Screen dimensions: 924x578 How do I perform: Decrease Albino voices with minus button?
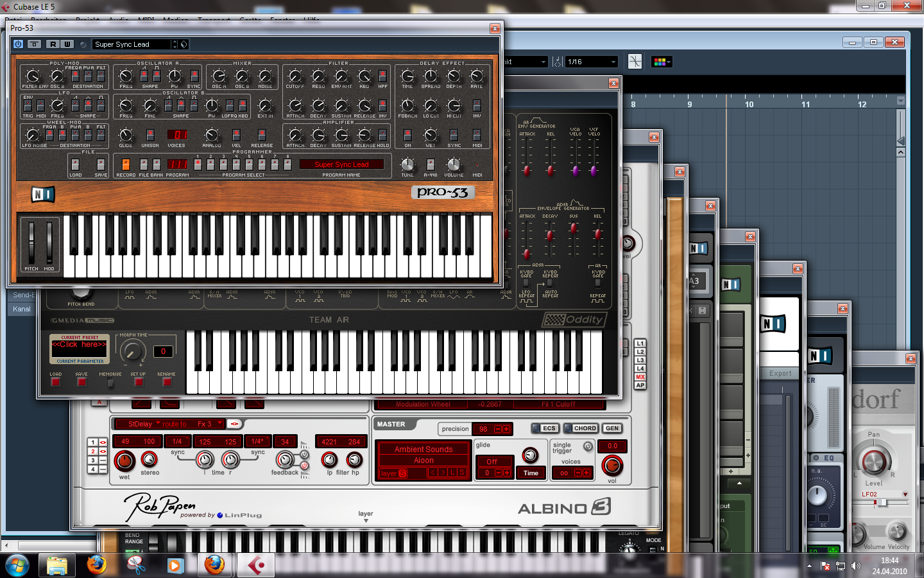pos(577,473)
